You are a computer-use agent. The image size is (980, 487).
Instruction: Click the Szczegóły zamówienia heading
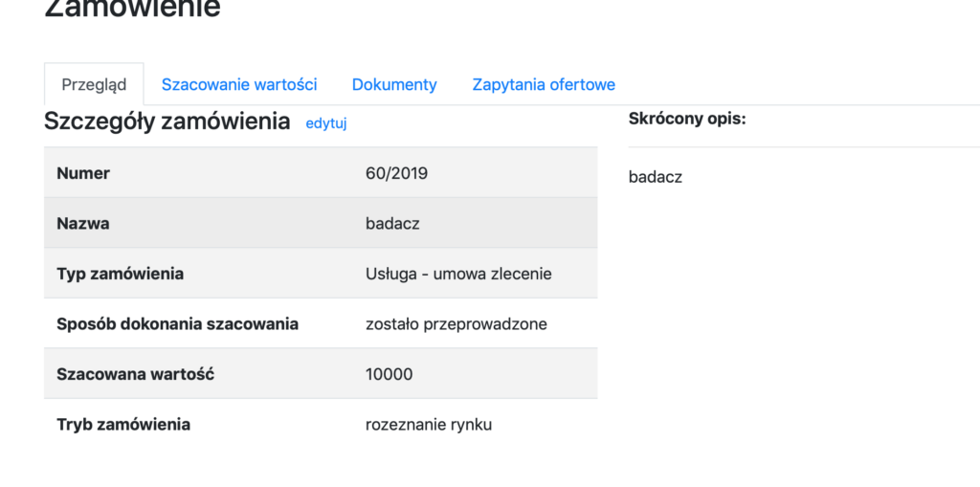(x=167, y=122)
